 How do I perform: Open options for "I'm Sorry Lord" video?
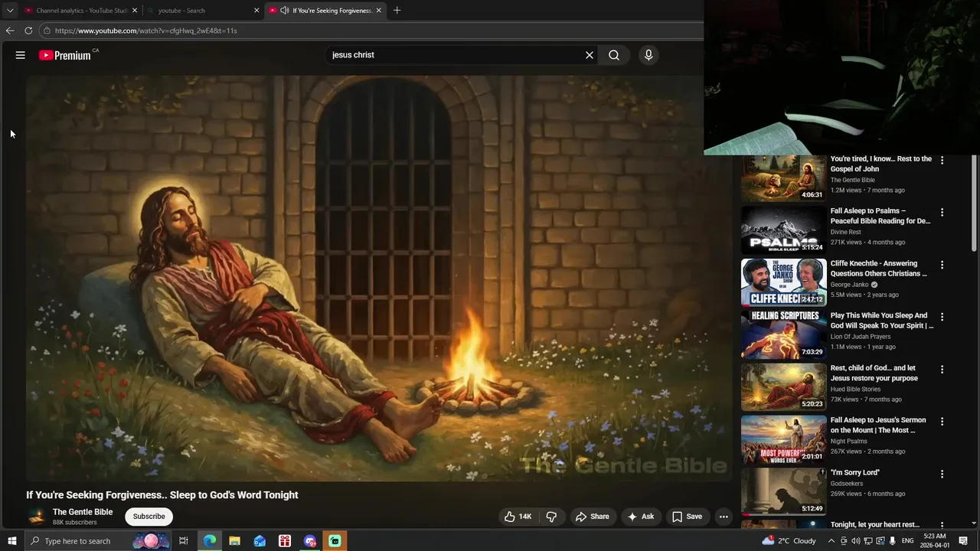(x=942, y=474)
